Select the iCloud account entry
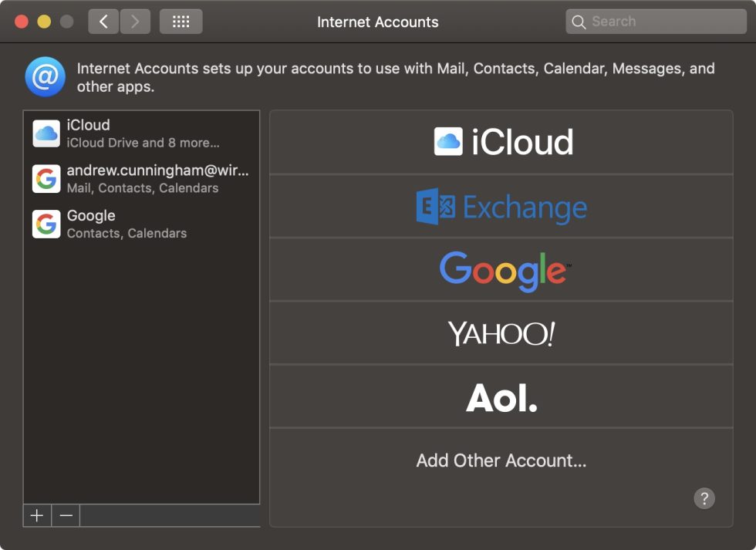756x550 pixels. [141, 133]
